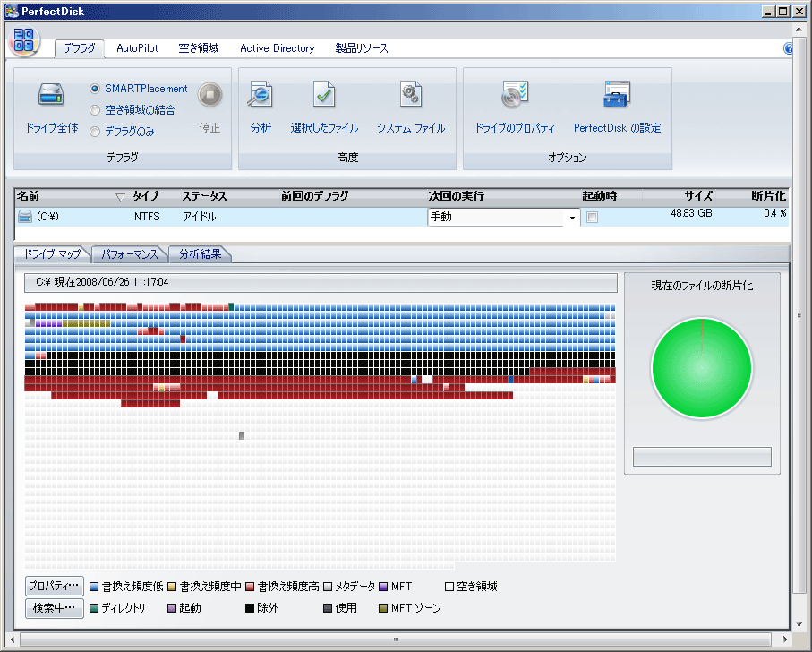Click the round Stop (停止) button icon

[209, 95]
